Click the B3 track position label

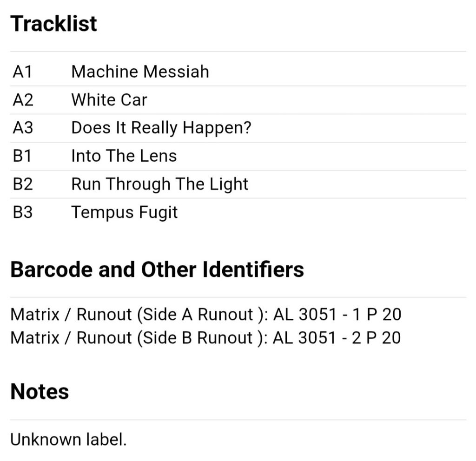tap(23, 212)
